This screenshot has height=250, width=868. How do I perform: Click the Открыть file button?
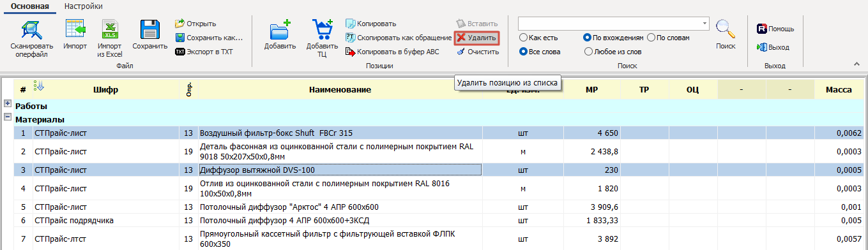point(195,24)
